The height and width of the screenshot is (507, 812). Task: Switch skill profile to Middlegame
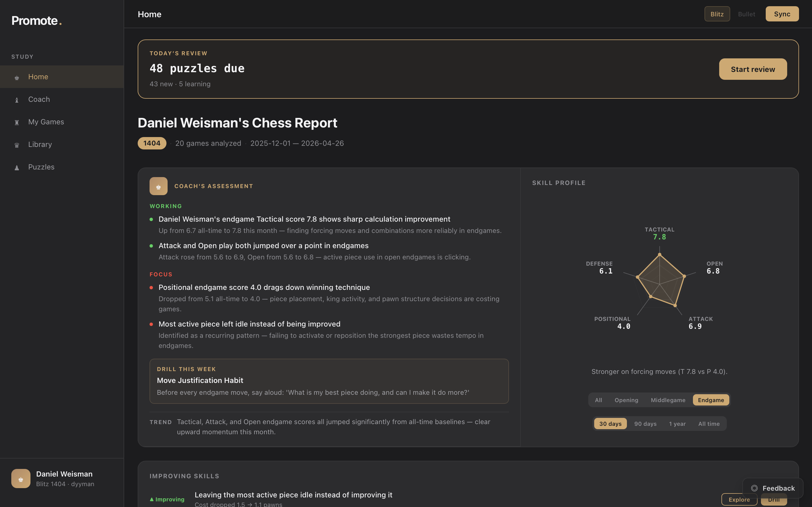click(668, 400)
